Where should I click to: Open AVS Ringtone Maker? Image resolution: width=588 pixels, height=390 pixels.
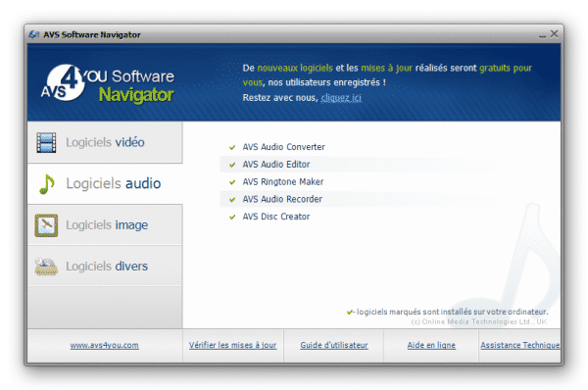click(283, 182)
